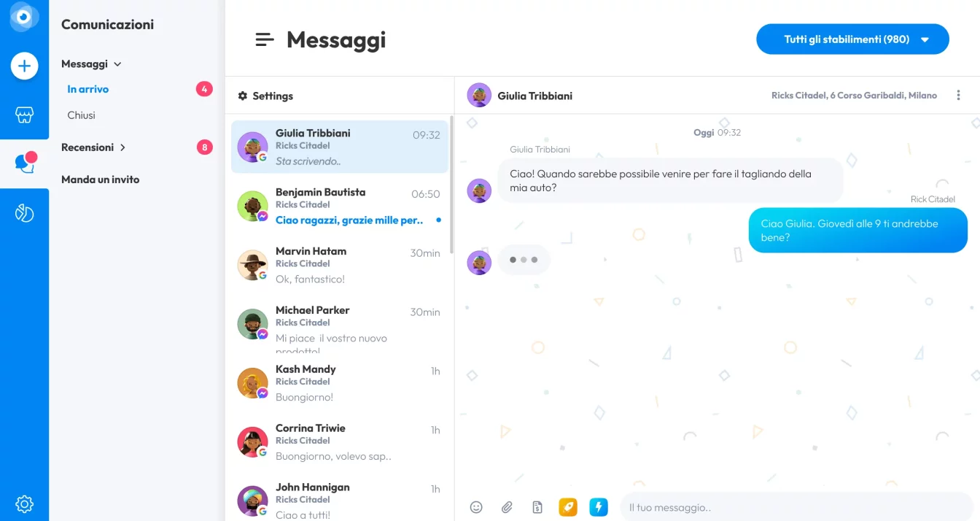Viewport: 980px width, 521px height.
Task: Open the analytics pie chart icon
Action: pos(24,213)
